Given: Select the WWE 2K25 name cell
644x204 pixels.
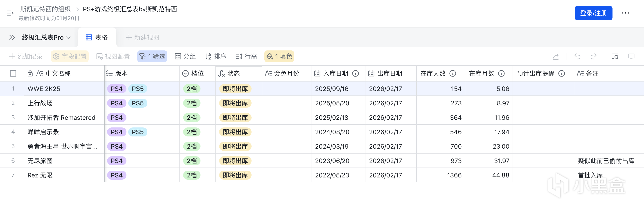Looking at the screenshot, I should tap(44, 89).
